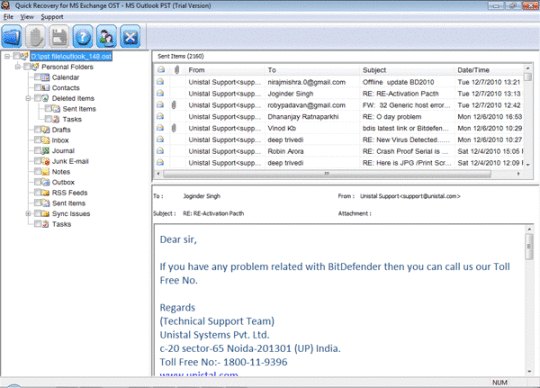This screenshot has height=388, width=540.
Task: Click the two-people support toolbar icon
Action: click(106, 36)
